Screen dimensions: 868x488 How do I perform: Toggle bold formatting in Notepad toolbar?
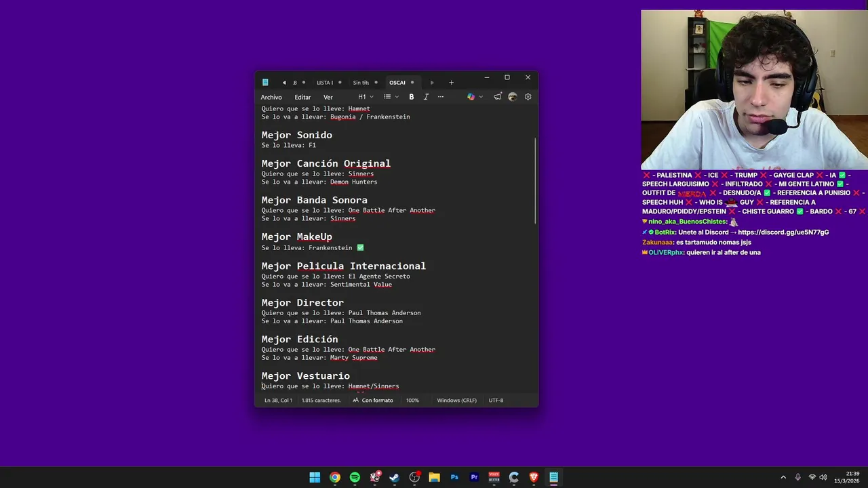tap(411, 97)
